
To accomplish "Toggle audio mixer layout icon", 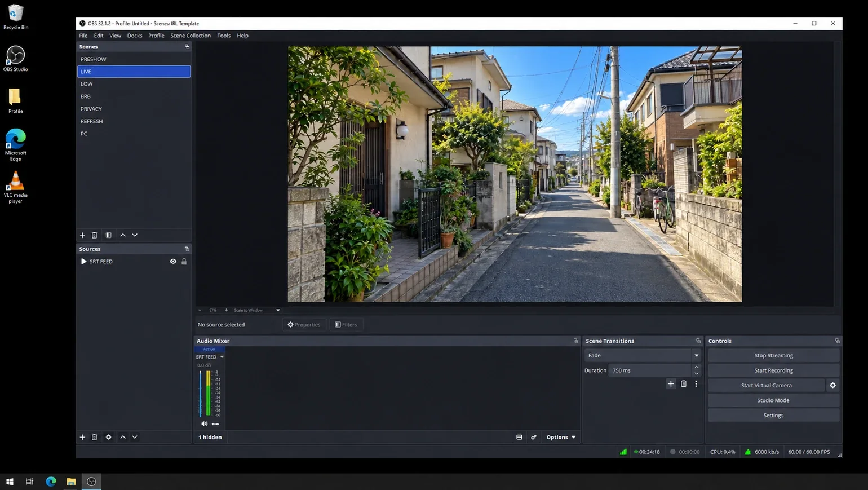I will click(x=519, y=438).
